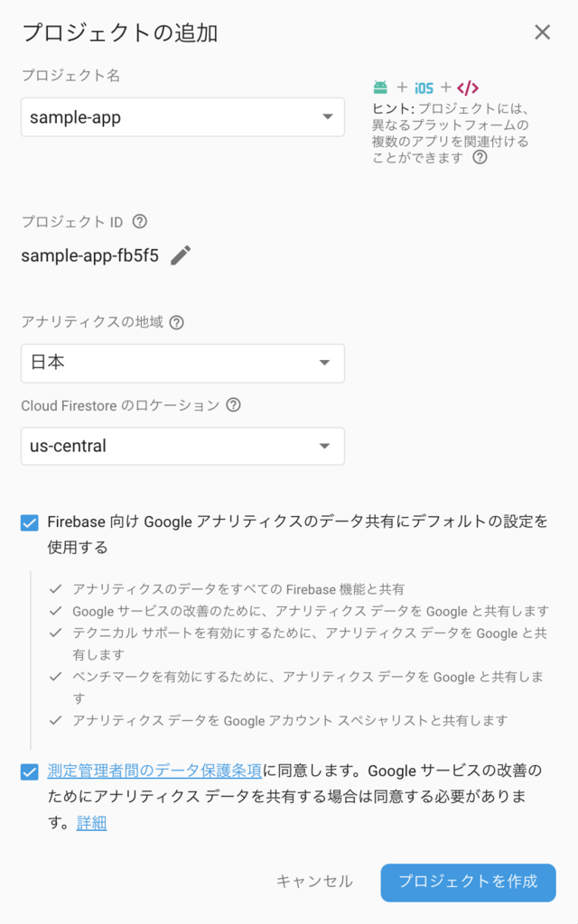Open help next to the platform hint text
Image resolution: width=578 pixels, height=924 pixels.
pos(481,157)
